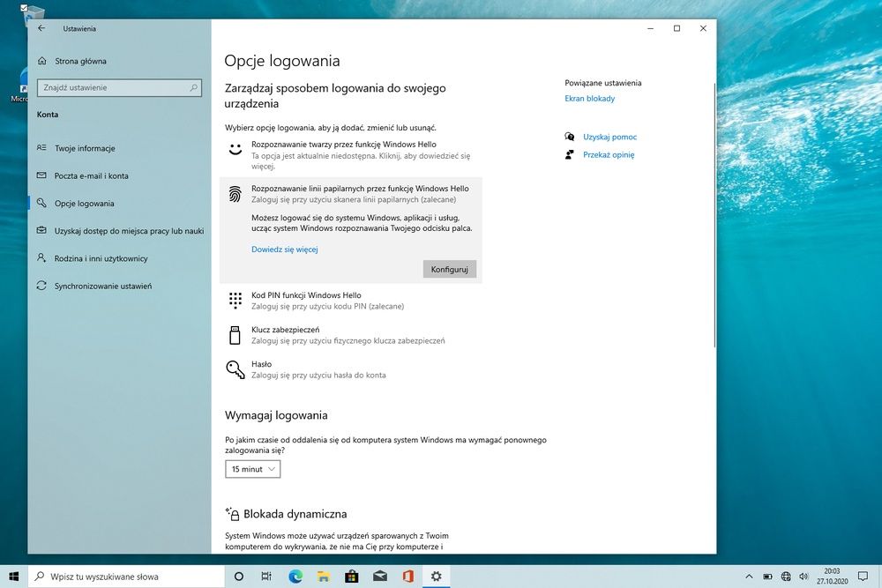Click the volume speaker icon in tray
This screenshot has width=882, height=588.
[x=804, y=577]
